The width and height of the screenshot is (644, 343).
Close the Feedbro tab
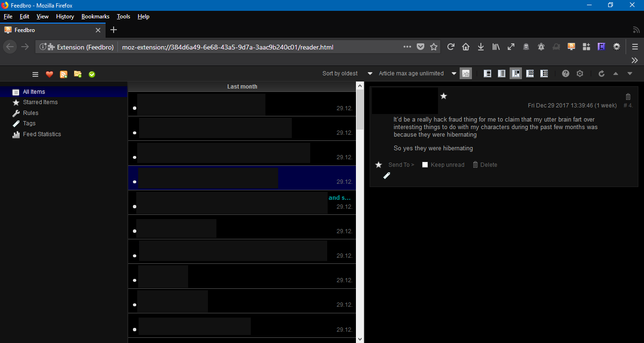click(98, 30)
